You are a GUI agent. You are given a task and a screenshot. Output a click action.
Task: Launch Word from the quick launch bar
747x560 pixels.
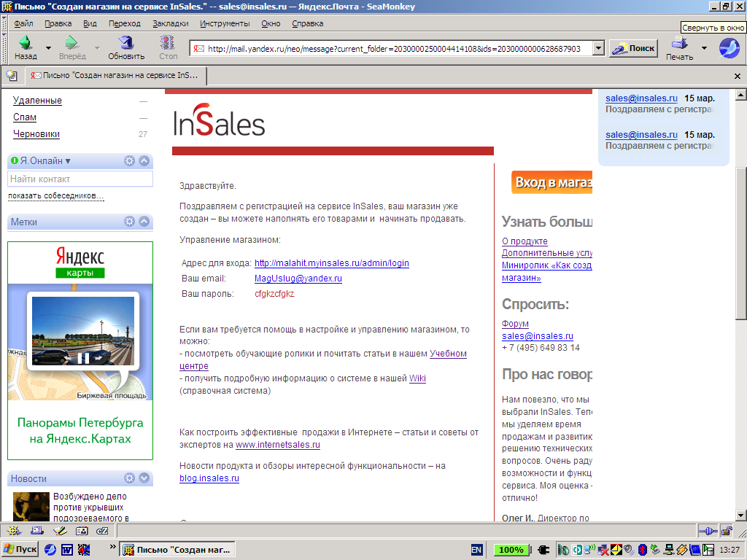tap(66, 550)
